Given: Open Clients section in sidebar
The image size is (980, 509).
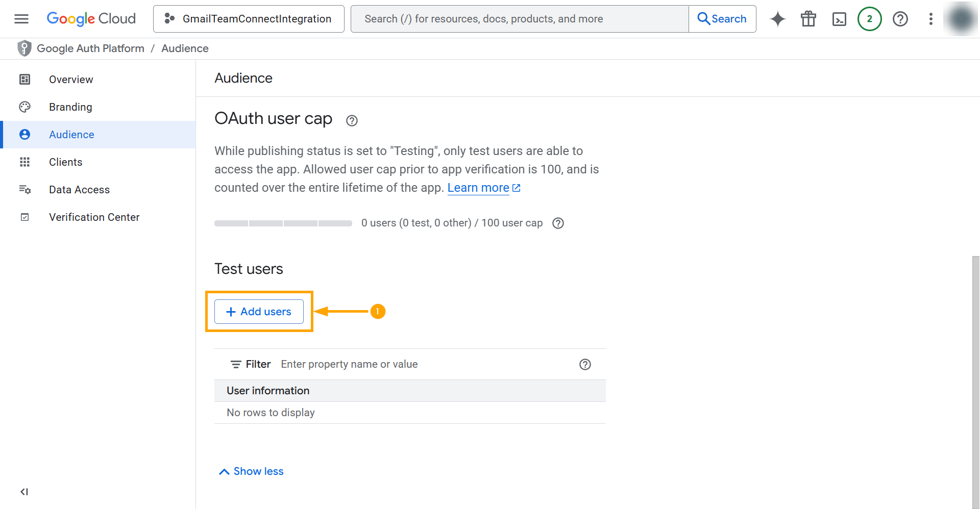Looking at the screenshot, I should pyautogui.click(x=65, y=162).
